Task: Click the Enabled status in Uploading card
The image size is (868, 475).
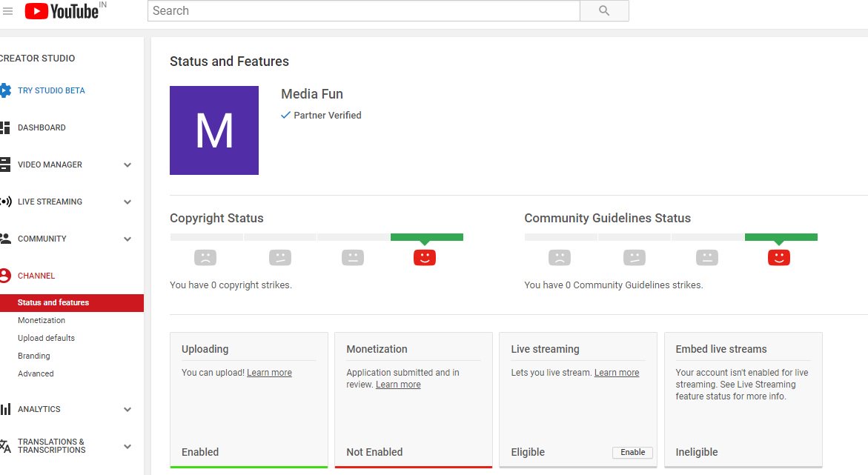Action: coord(200,452)
